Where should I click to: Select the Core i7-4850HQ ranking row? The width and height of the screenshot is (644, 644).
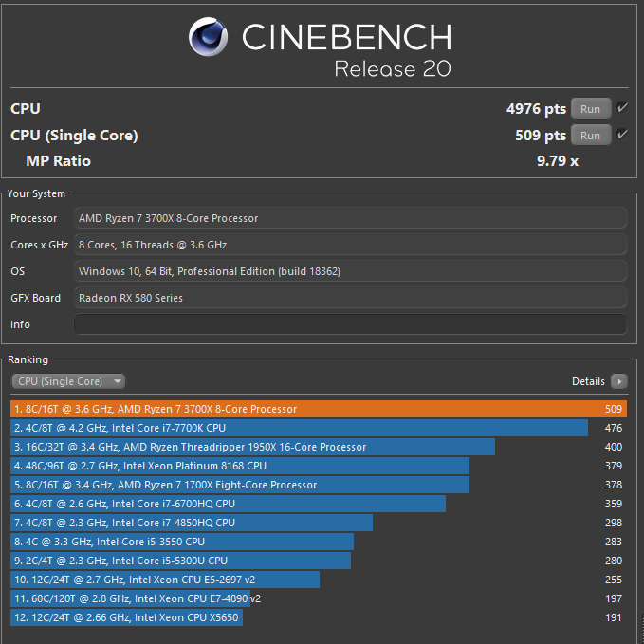(319, 523)
